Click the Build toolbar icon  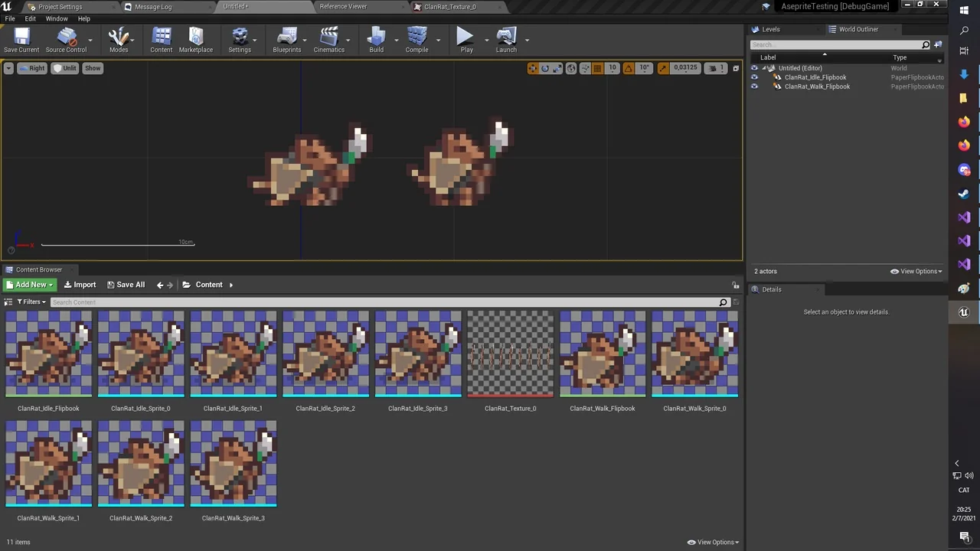coord(376,41)
